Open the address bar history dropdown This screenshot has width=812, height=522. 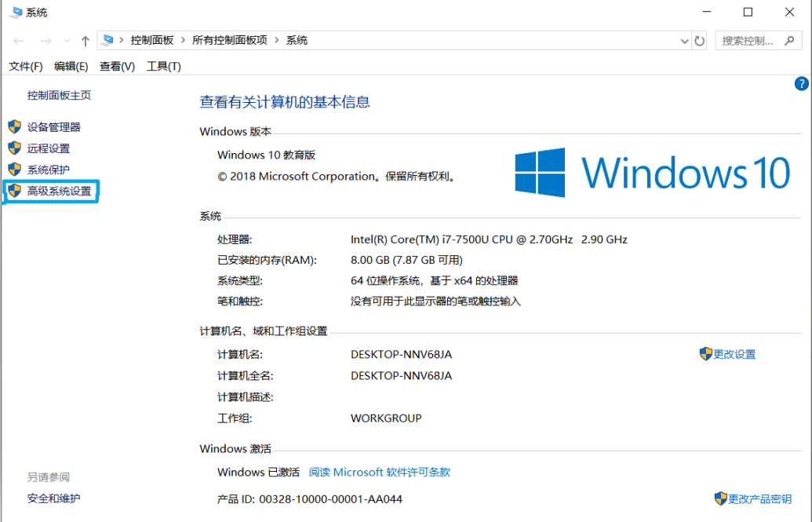click(x=684, y=41)
